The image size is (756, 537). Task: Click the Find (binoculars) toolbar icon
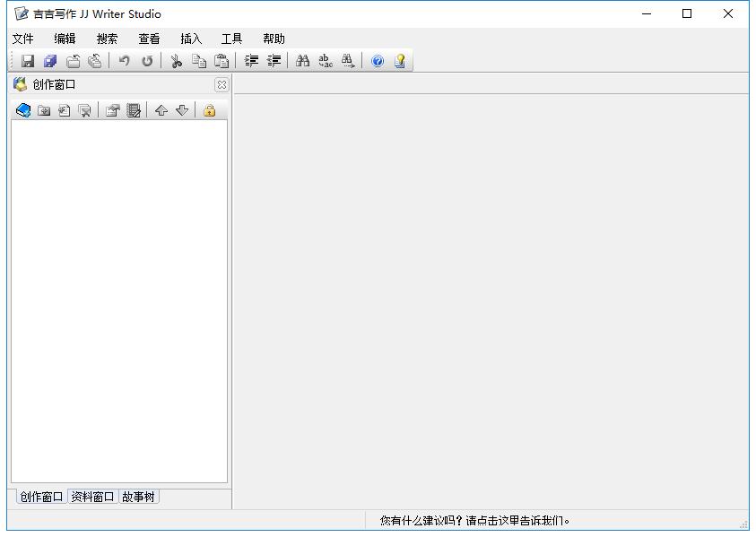tap(302, 60)
